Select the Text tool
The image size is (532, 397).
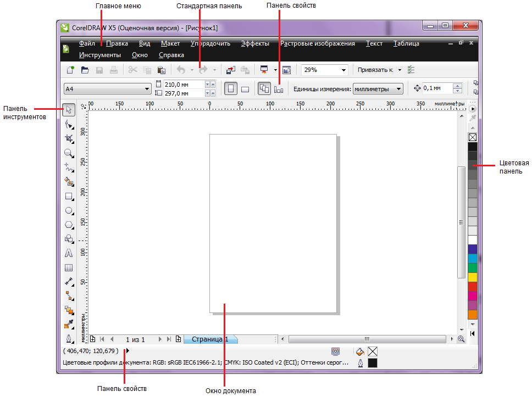pyautogui.click(x=69, y=253)
